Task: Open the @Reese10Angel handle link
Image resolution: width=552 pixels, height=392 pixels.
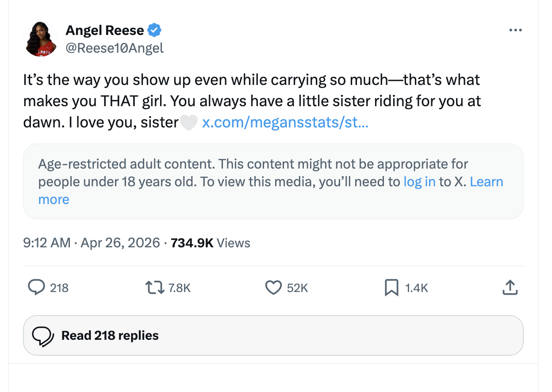Action: [115, 48]
